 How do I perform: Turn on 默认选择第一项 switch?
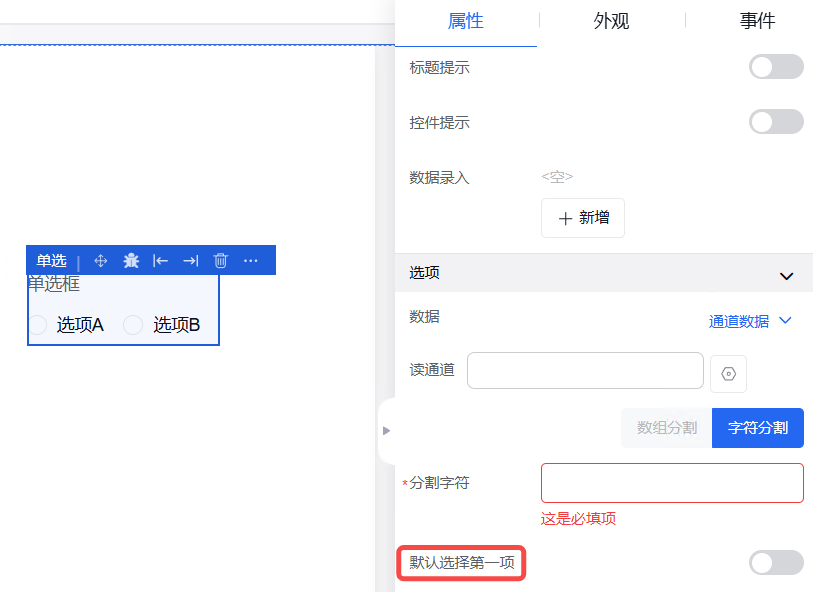776,563
